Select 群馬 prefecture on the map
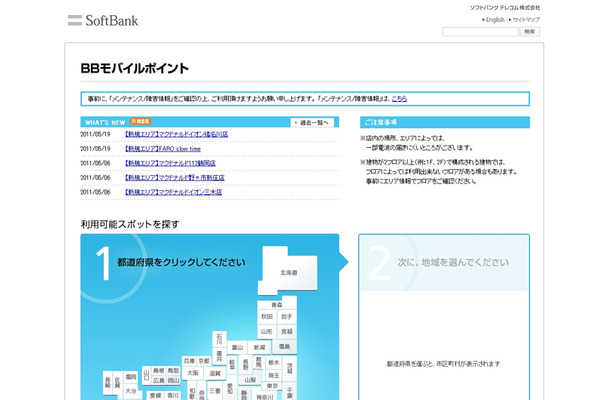The width and height of the screenshot is (610, 400). pos(259,363)
